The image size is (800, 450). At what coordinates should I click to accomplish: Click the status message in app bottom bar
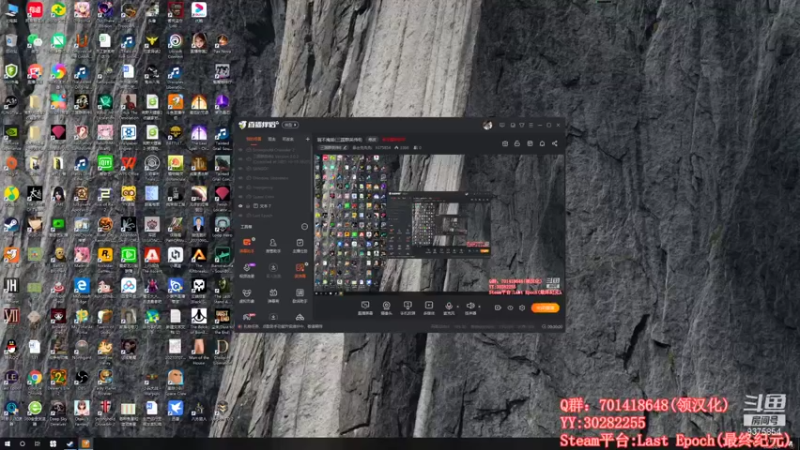[284, 327]
